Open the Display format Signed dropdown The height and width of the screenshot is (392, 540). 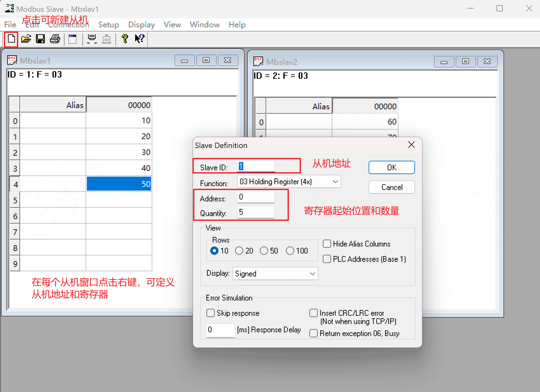coord(275,274)
